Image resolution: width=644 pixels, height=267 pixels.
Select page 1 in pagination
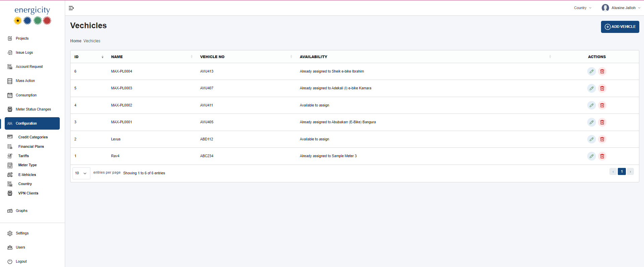[622, 172]
